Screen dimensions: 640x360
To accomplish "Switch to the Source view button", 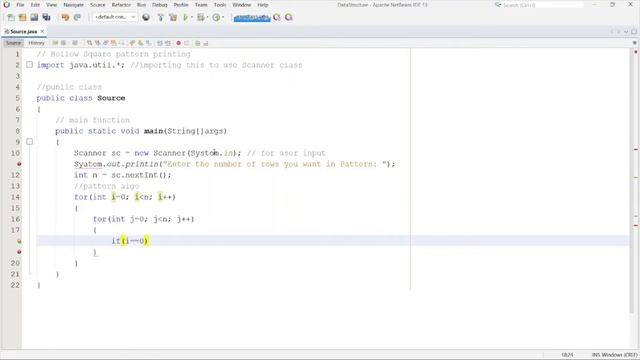I will 13,43.
